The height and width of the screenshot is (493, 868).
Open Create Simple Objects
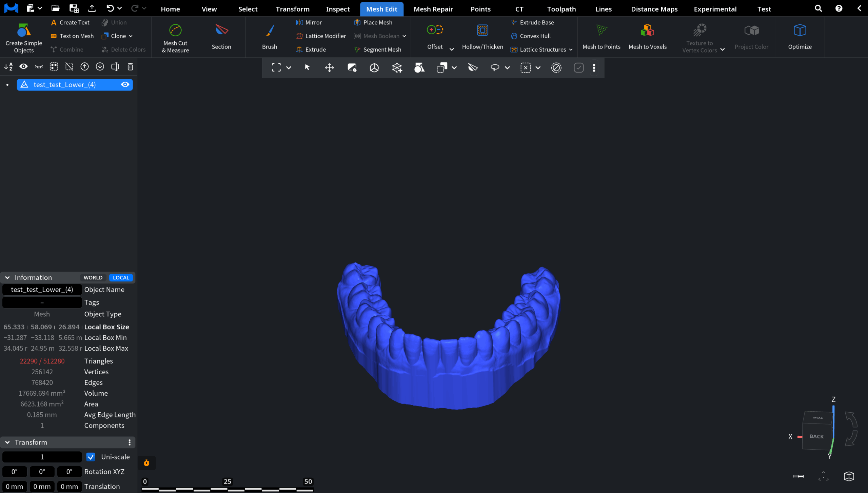[x=23, y=37]
